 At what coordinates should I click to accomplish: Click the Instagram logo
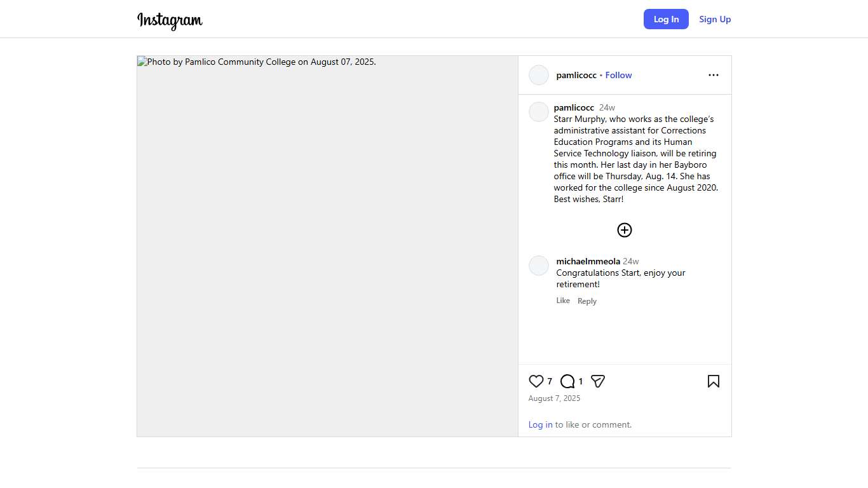(170, 20)
